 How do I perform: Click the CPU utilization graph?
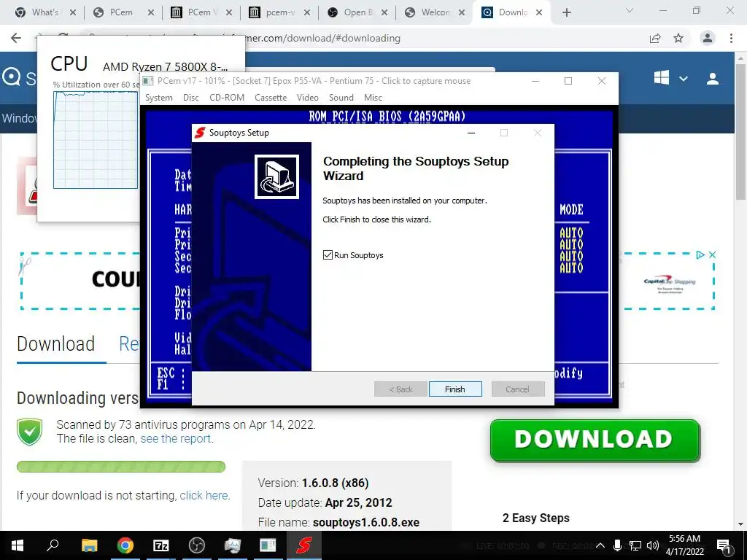(x=96, y=140)
